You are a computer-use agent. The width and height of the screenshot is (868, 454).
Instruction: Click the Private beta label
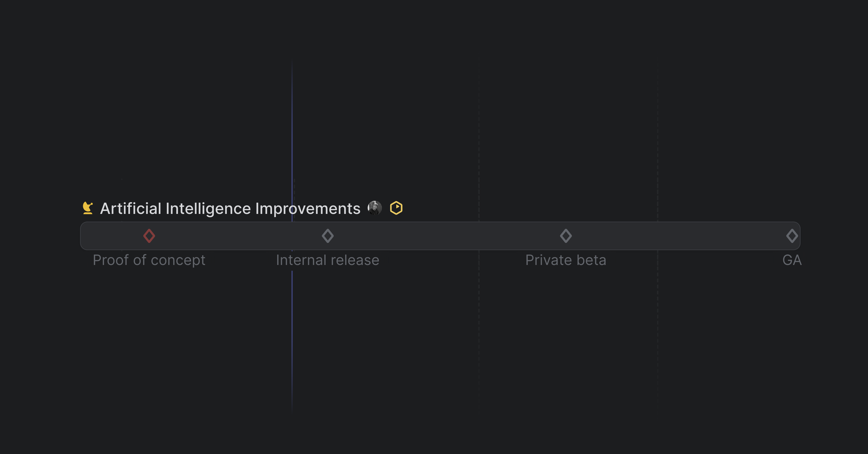(566, 260)
